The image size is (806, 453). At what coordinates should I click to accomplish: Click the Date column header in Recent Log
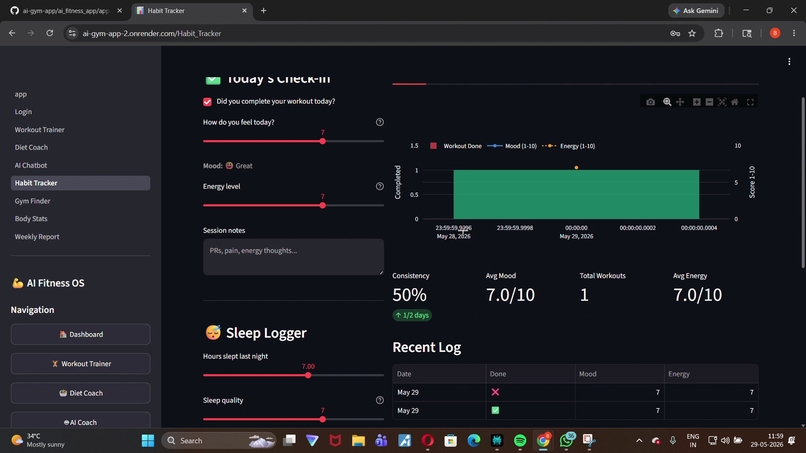point(439,374)
